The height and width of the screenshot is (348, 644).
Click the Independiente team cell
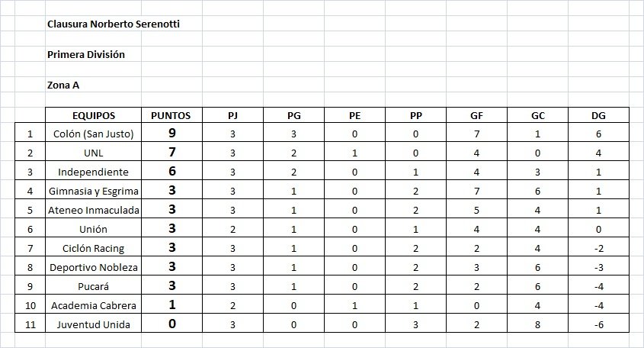point(93,172)
